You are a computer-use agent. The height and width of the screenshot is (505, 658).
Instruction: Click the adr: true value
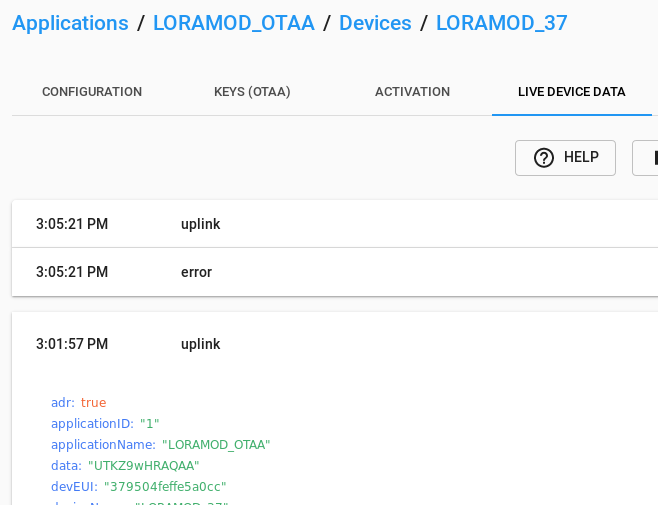click(x=93, y=403)
